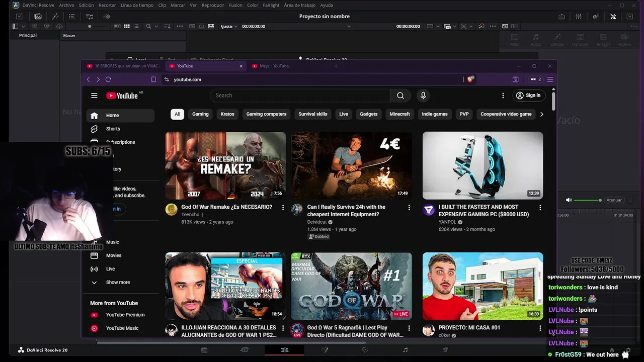Open the Color page icon in bottom bar
The height and width of the screenshot is (362, 644).
coord(365,350)
